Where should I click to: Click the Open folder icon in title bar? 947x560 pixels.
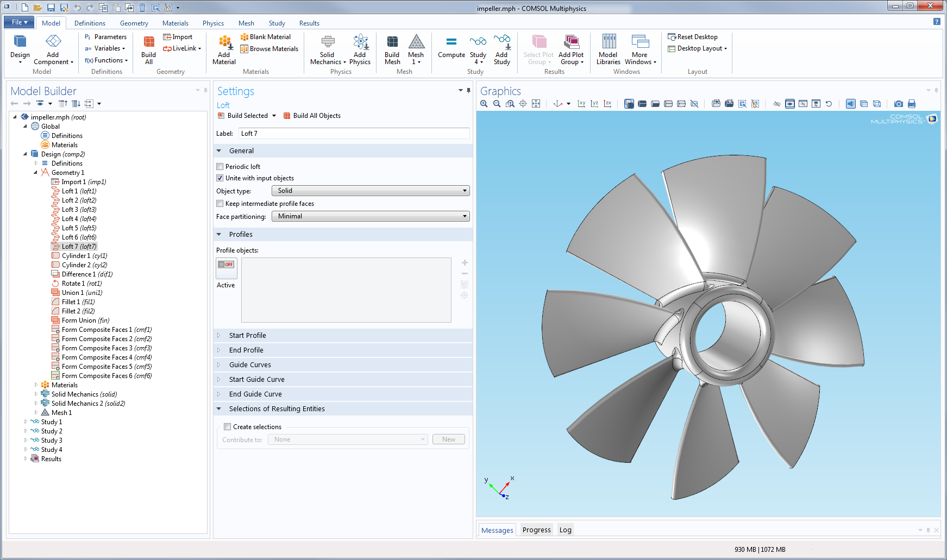37,8
